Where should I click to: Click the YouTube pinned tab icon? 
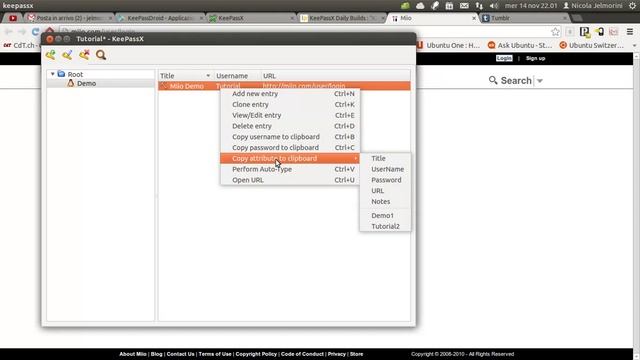pos(13,18)
